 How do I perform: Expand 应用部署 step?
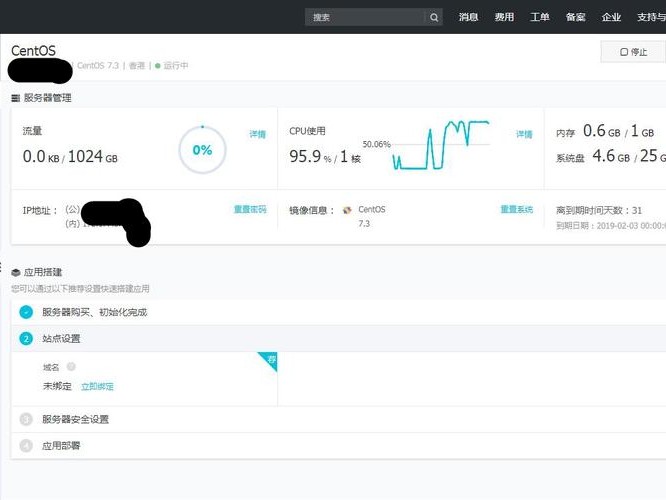(x=339, y=446)
